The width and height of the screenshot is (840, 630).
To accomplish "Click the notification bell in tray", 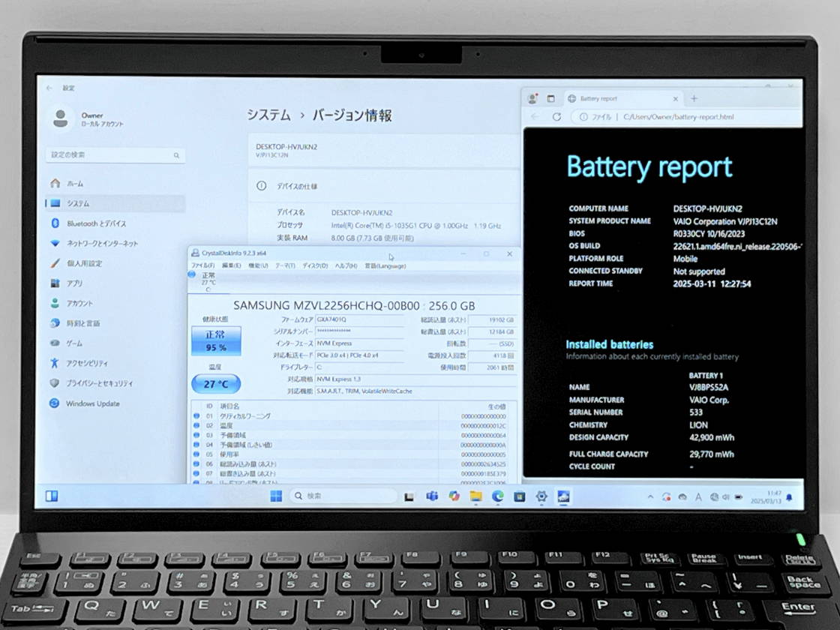I will 789,498.
